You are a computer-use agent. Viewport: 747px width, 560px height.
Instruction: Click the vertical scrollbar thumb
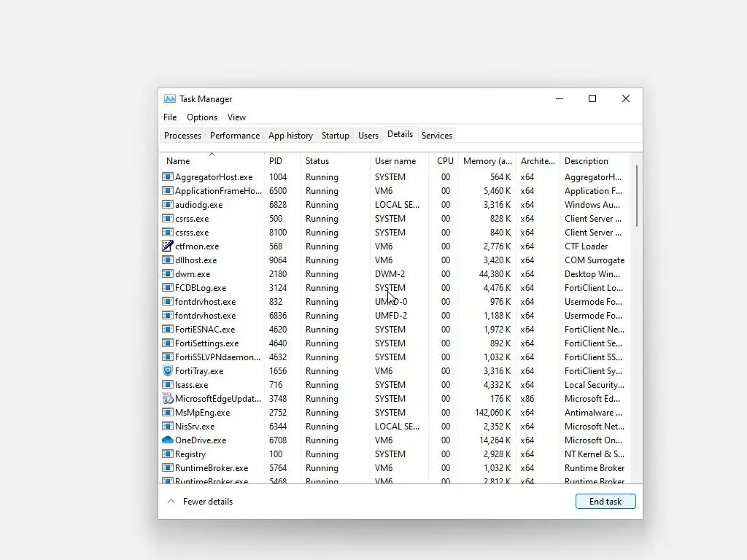636,195
